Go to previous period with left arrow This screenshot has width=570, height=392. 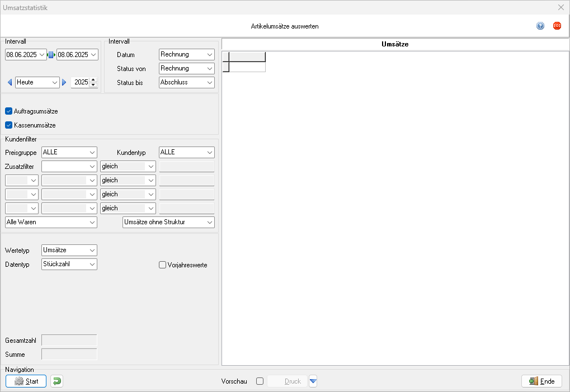(10, 83)
